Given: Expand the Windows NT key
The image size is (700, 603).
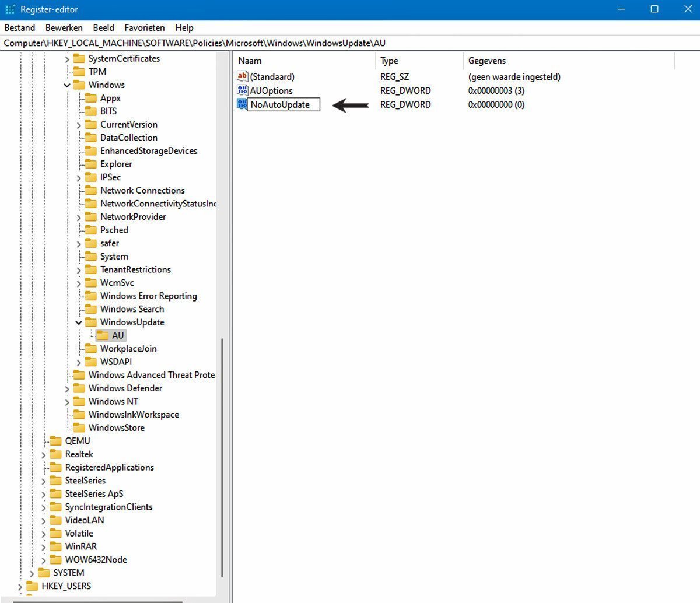Looking at the screenshot, I should tap(67, 402).
